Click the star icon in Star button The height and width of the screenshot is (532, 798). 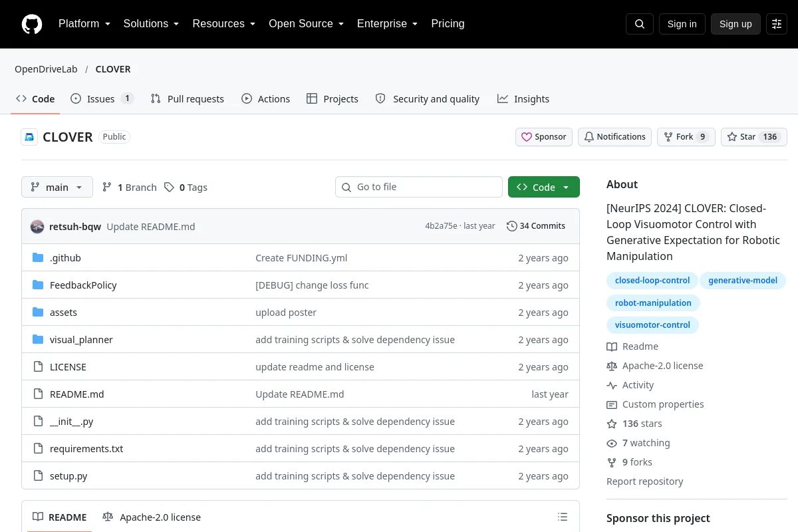pos(732,137)
